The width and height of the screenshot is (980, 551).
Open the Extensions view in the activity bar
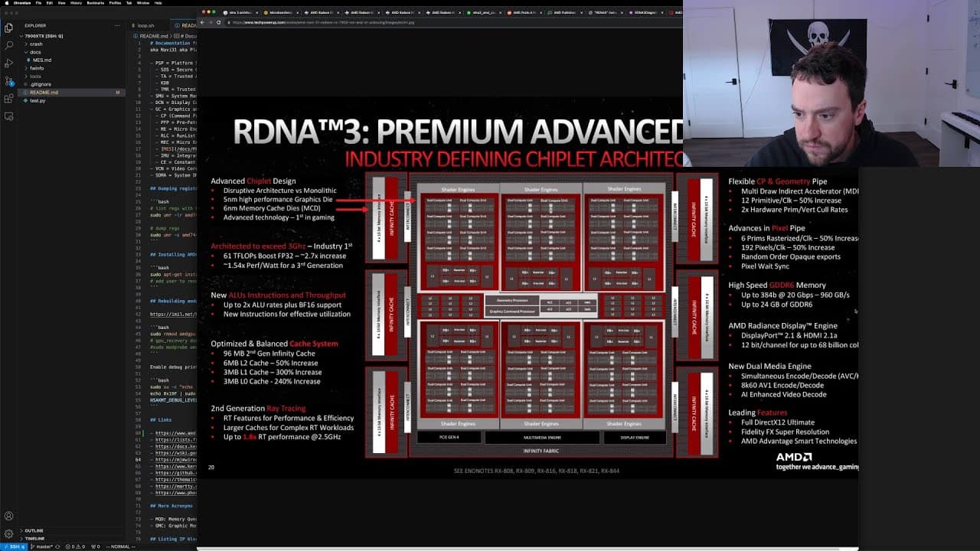[x=9, y=99]
